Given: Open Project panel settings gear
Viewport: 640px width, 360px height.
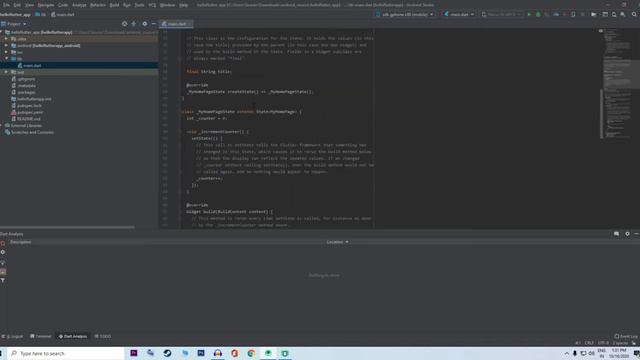Looking at the screenshot, I should tap(144, 24).
